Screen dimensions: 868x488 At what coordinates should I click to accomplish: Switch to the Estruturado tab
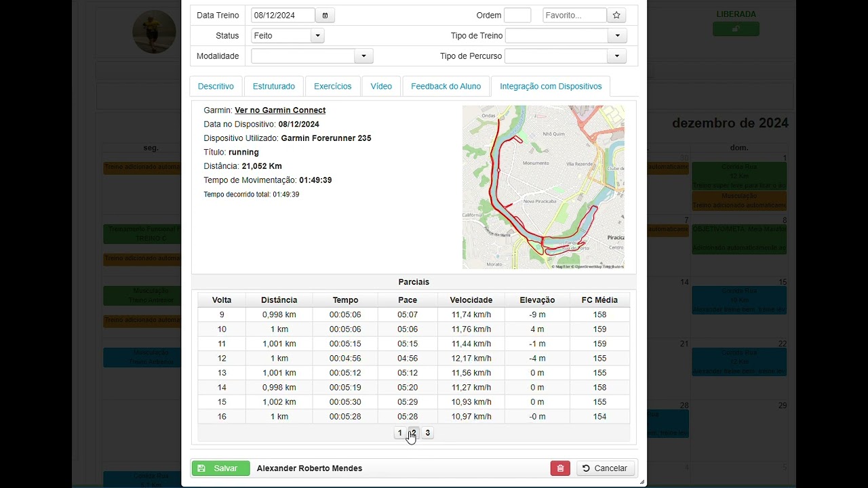pos(274,86)
